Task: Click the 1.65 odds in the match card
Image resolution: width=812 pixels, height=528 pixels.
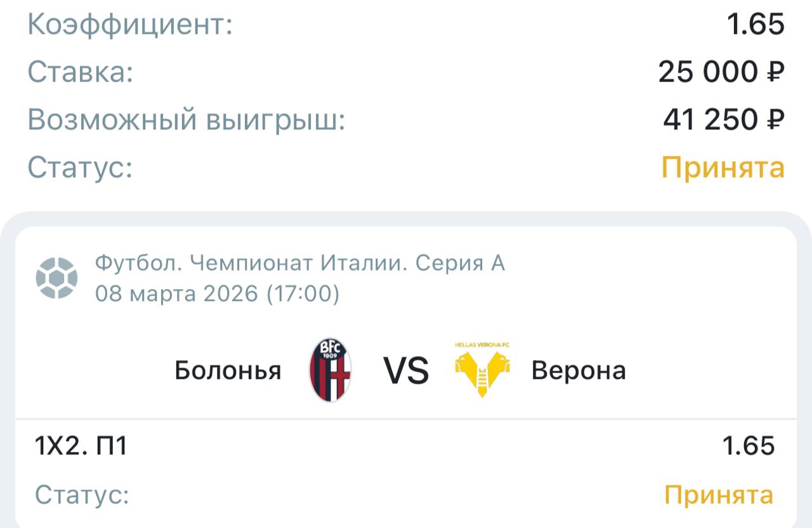Action: (749, 446)
